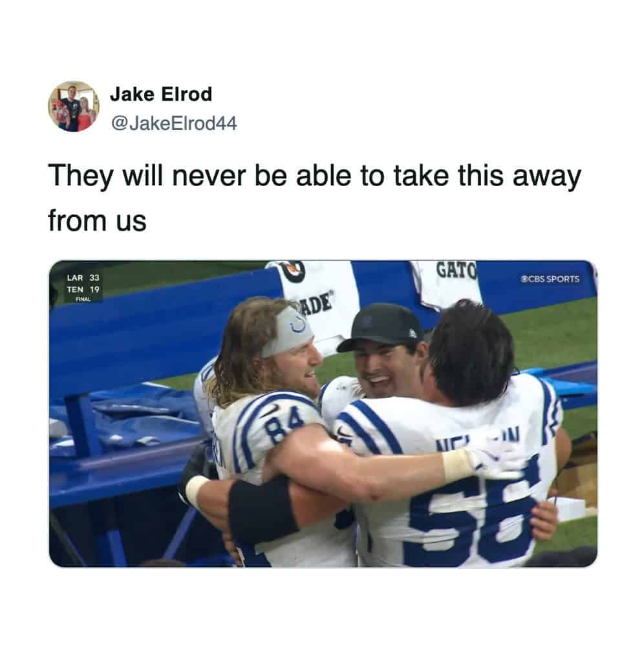Click the CBS Sports watermark in the image

[x=550, y=279]
